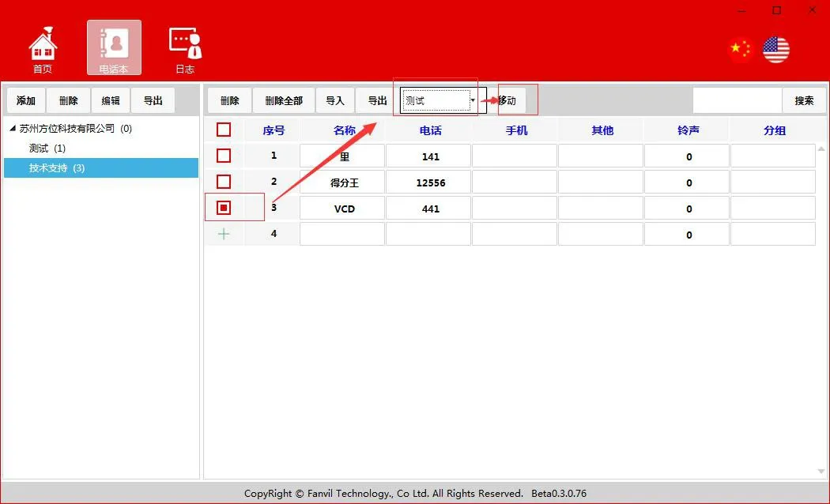Switch language with the China flag icon
The height and width of the screenshot is (504, 830).
pyautogui.click(x=740, y=50)
